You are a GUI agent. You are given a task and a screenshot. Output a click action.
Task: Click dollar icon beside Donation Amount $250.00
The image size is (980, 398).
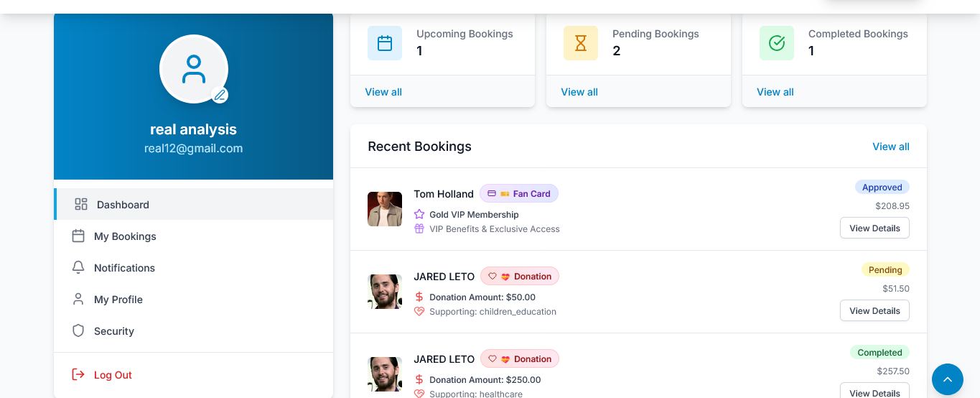pyautogui.click(x=419, y=379)
